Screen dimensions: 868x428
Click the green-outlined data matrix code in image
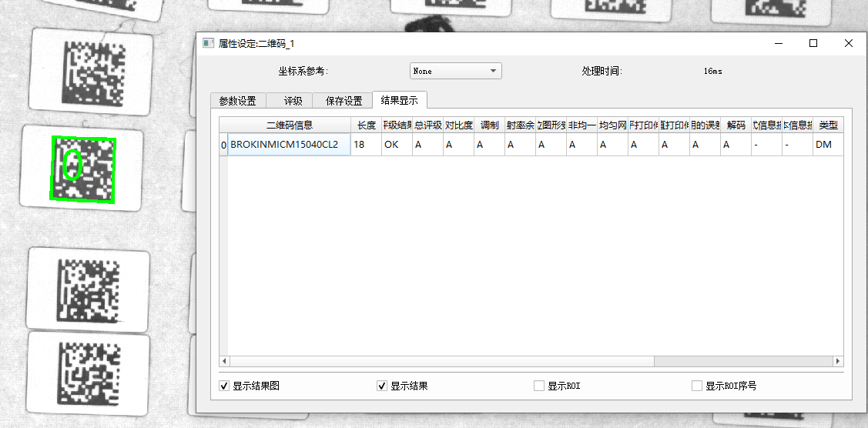(83, 169)
